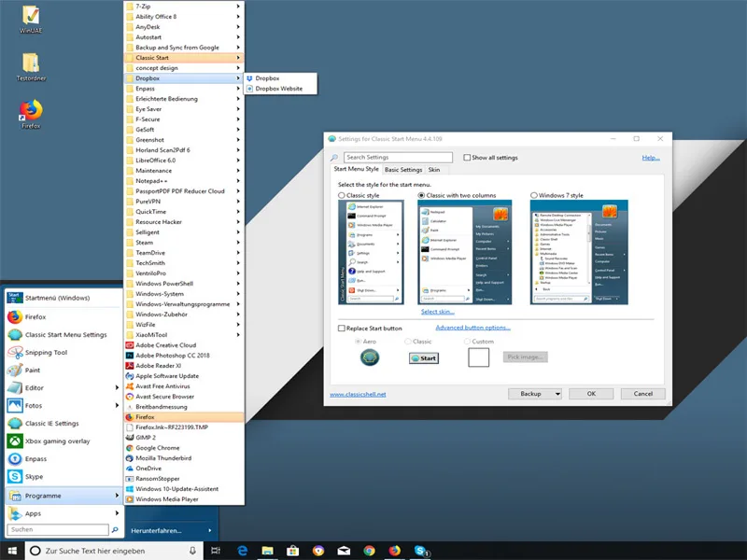
Task: Open Classic Start Menu Settings shell icon
Action: [x=15, y=335]
